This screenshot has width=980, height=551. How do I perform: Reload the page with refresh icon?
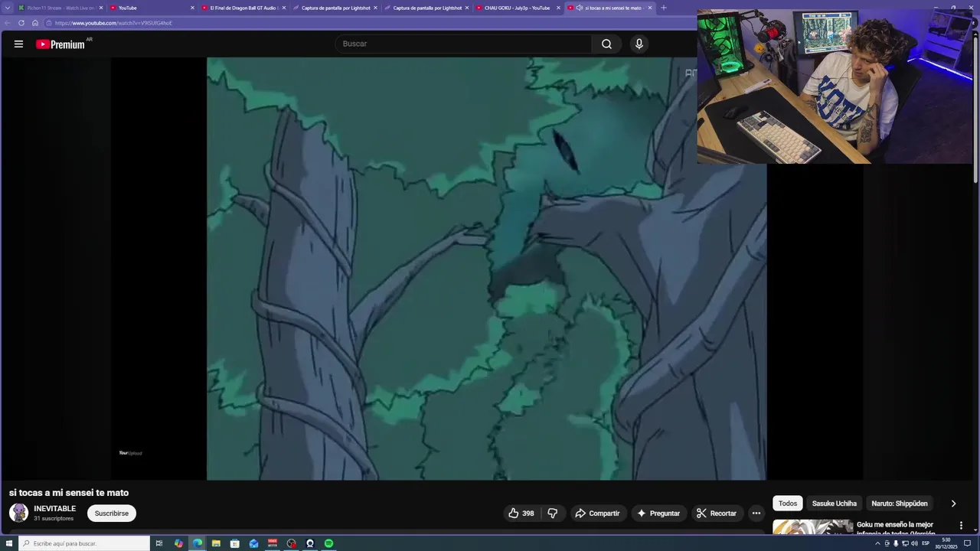click(21, 23)
